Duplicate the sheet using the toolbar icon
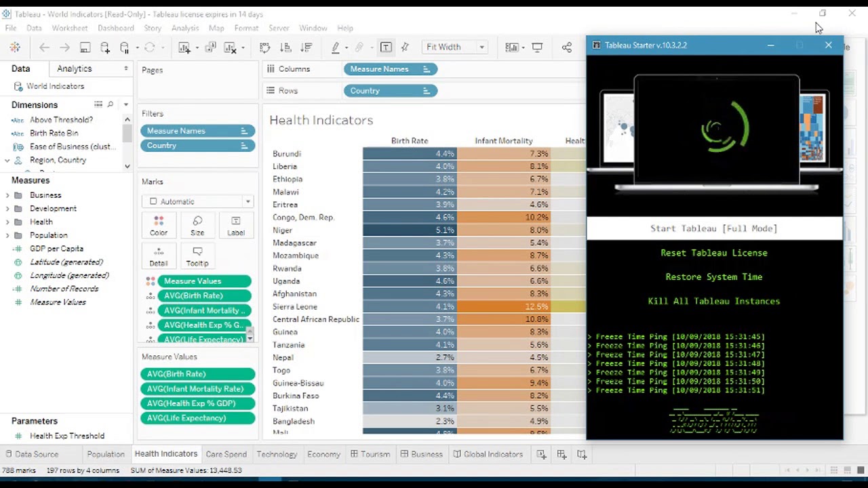The image size is (868, 488). (210, 47)
